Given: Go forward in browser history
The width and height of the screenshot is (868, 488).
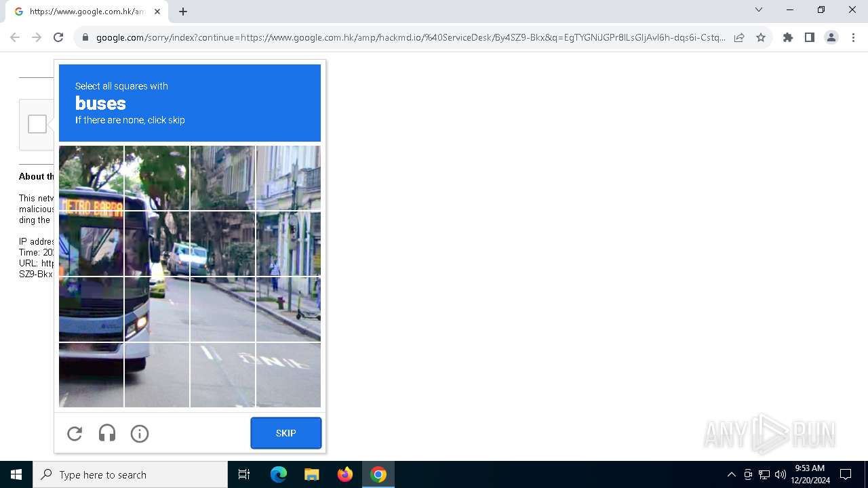Looking at the screenshot, I should pos(37,37).
